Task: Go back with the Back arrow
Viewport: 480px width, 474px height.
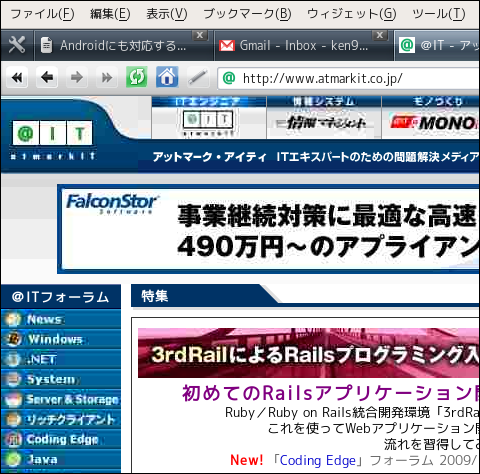Action: [47, 78]
